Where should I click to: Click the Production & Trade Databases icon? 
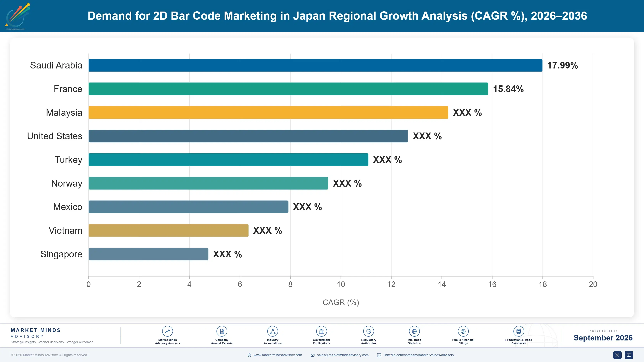tap(518, 331)
